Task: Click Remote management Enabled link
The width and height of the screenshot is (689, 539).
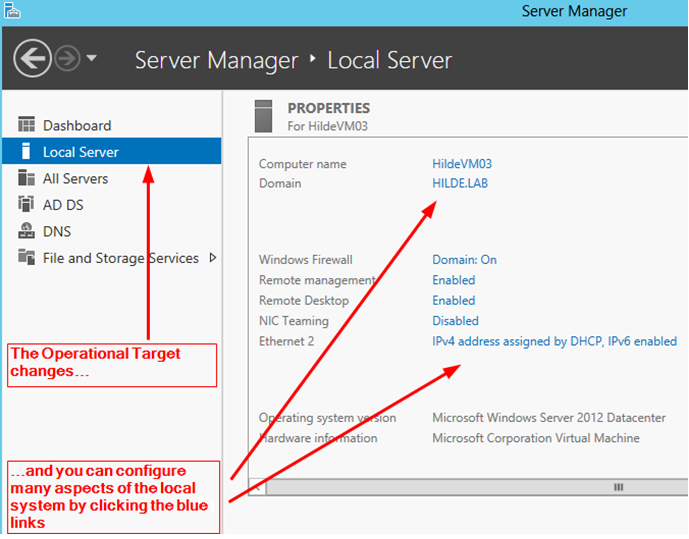Action: pyautogui.click(x=453, y=280)
